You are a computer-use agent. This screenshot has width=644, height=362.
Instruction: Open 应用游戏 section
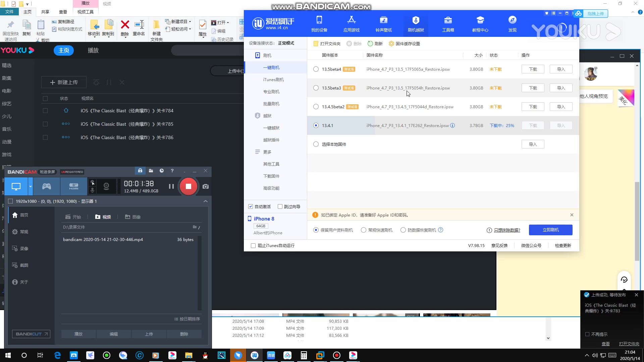click(x=351, y=24)
